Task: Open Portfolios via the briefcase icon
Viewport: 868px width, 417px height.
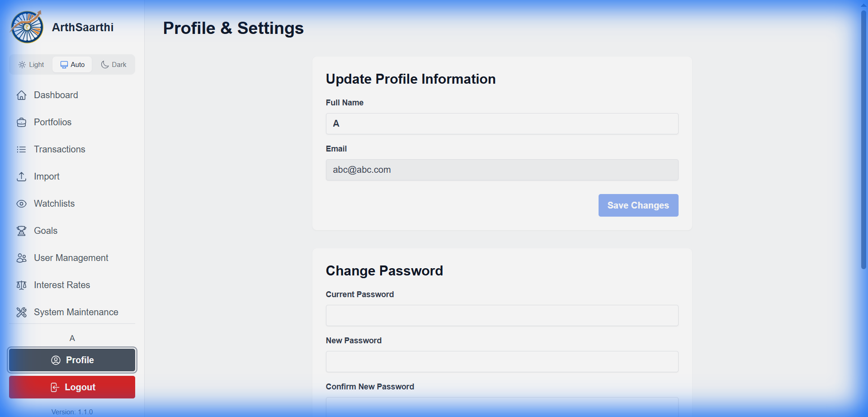Action: click(22, 122)
